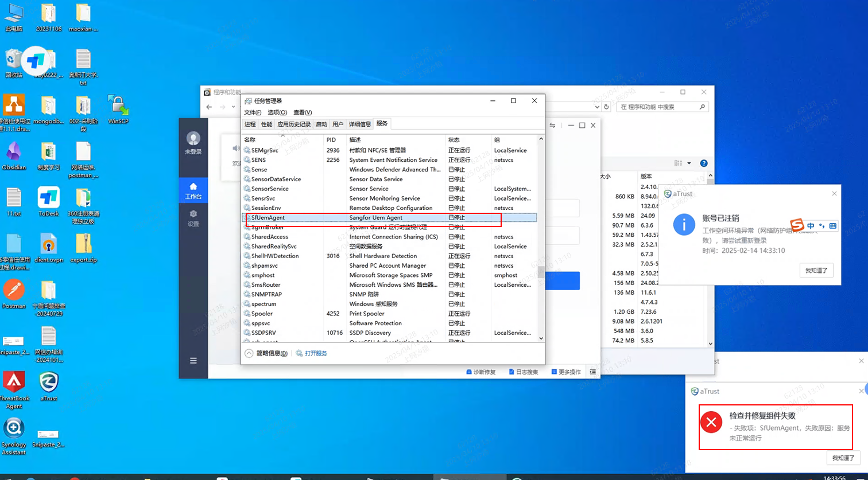Open the 文件 menu in Task Manager
The width and height of the screenshot is (868, 480).
click(252, 112)
